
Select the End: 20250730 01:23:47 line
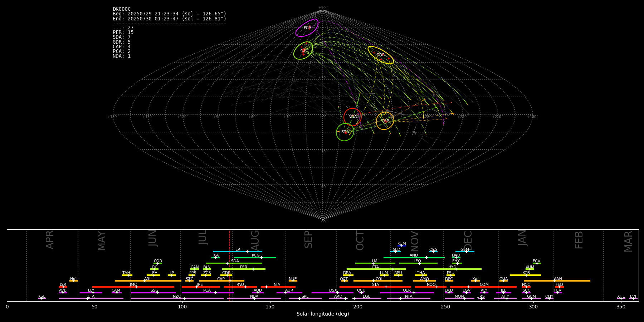coord(170,19)
